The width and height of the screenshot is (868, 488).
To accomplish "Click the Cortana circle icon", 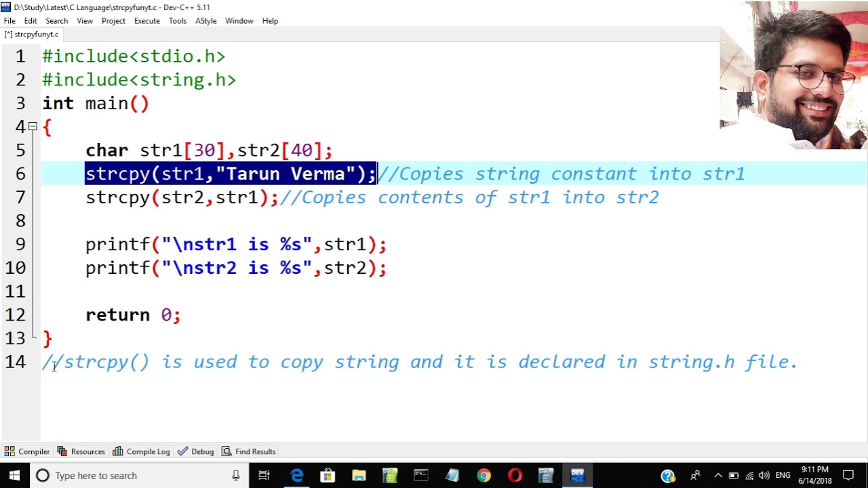I will 43,476.
